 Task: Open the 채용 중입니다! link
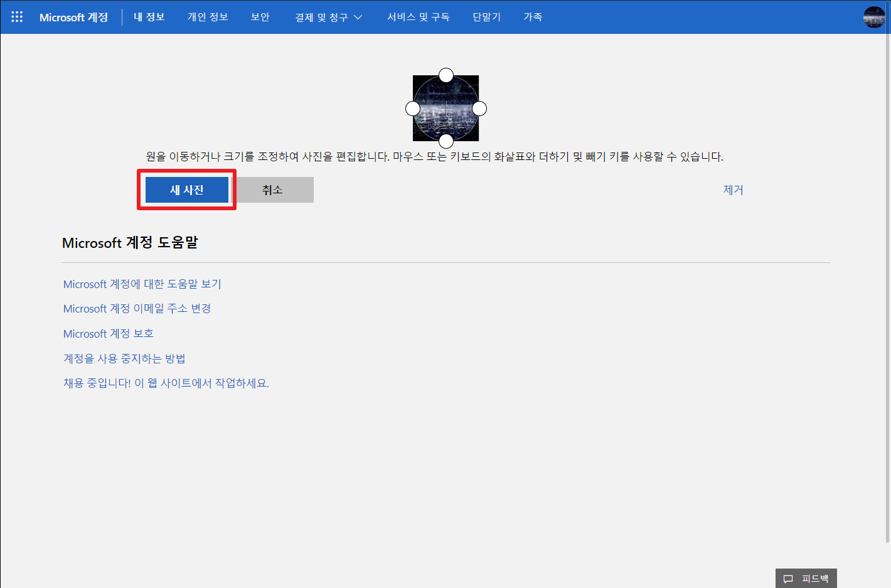coord(166,383)
